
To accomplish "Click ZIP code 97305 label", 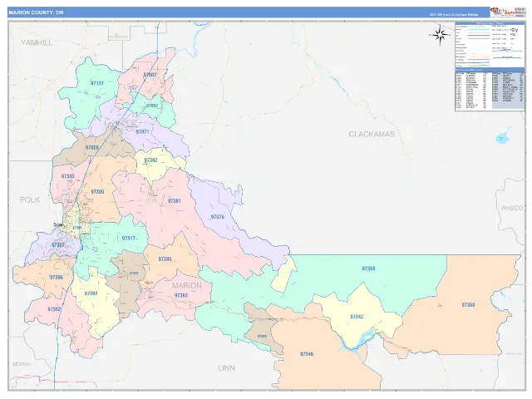I will coord(98,192).
